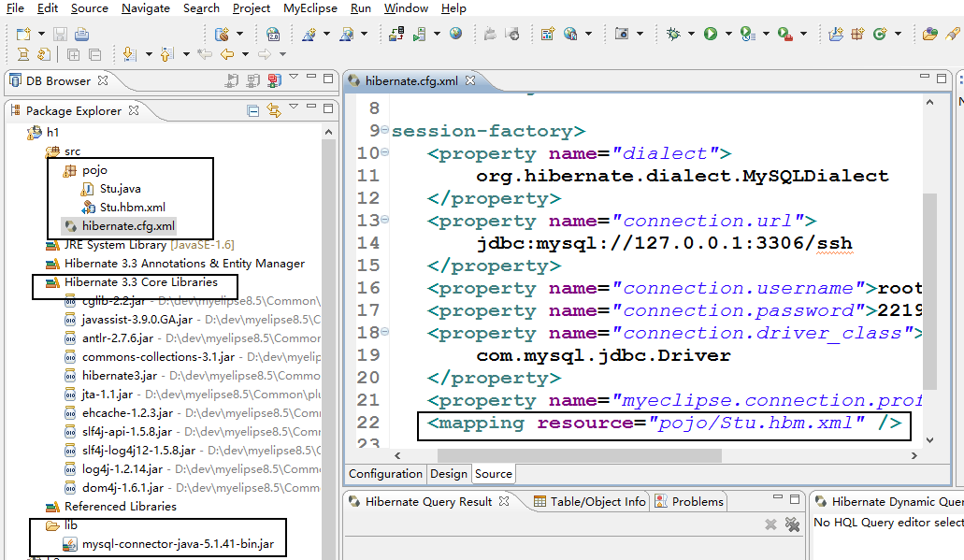This screenshot has height=560, width=964.
Task: Open the Table/Object Info tab
Action: (x=590, y=502)
